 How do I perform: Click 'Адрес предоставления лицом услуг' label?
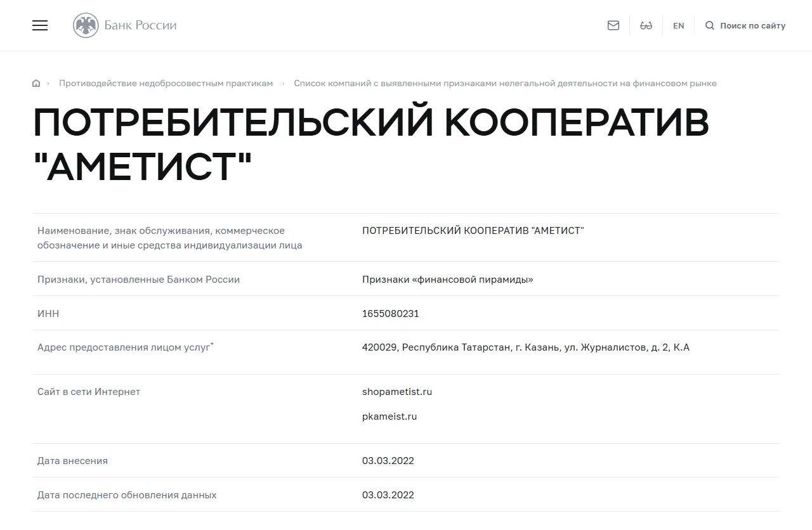[126, 347]
